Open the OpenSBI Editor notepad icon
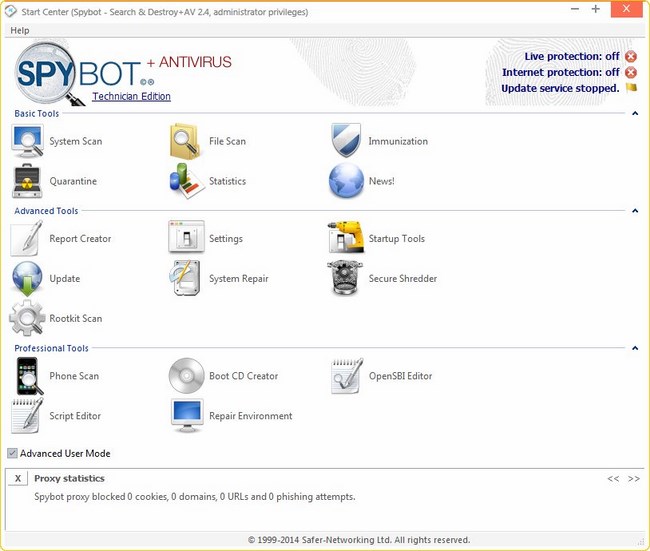Screen dimensions: 650x551 point(347,376)
